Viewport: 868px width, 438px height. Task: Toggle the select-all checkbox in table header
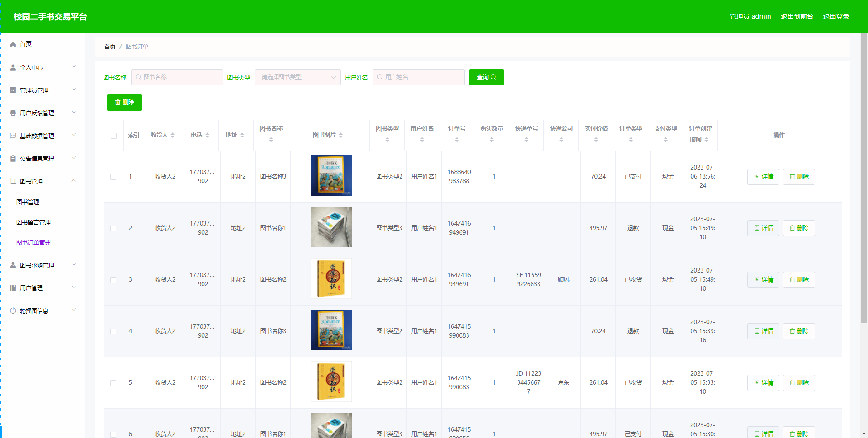113,136
